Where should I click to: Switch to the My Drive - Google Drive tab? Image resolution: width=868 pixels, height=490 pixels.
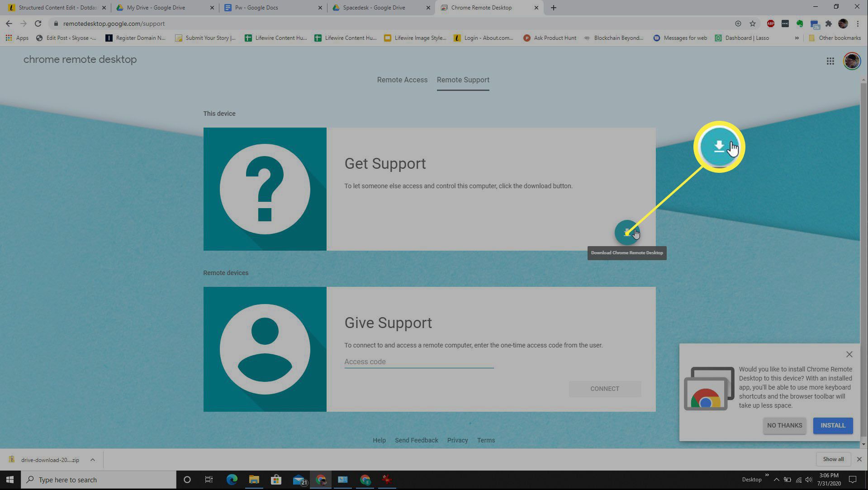(x=165, y=8)
